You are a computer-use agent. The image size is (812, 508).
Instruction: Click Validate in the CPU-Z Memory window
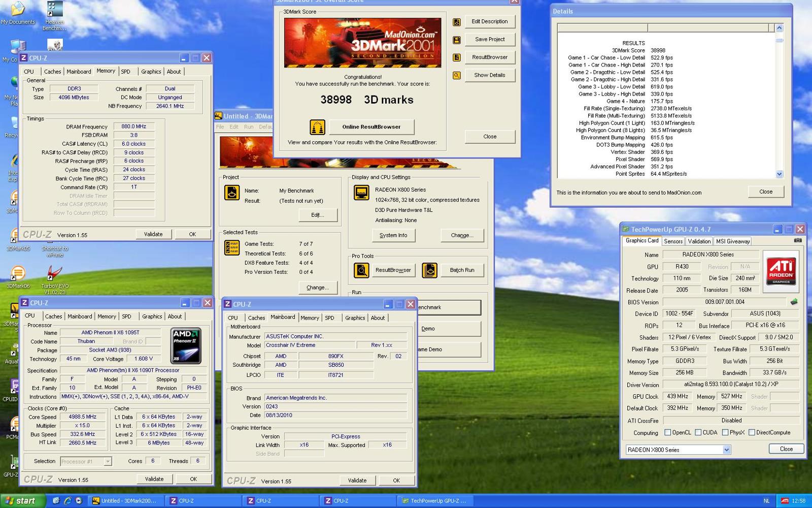pos(153,234)
